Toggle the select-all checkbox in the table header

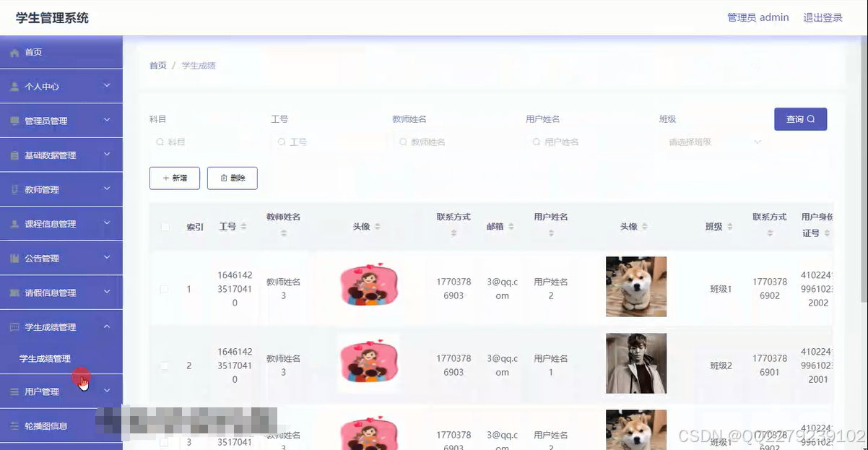(x=163, y=225)
